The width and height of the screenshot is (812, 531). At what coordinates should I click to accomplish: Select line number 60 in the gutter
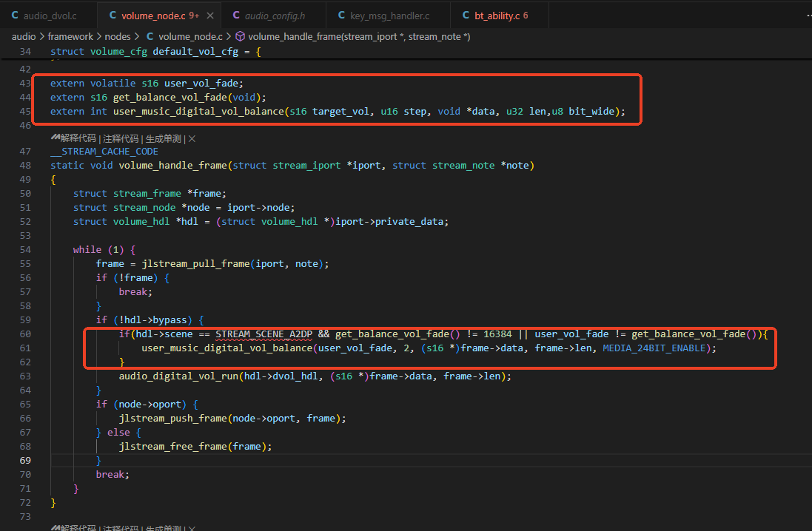coord(25,334)
